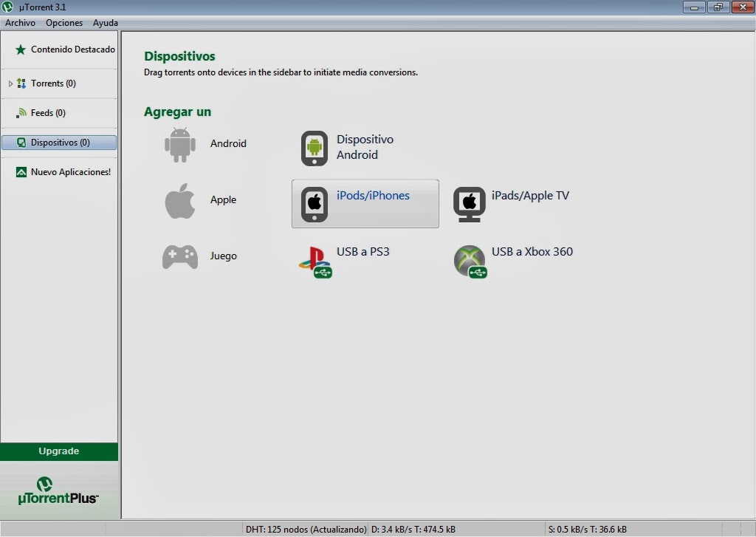The height and width of the screenshot is (537, 756).
Task: Open the Archivo menu
Action: click(20, 23)
